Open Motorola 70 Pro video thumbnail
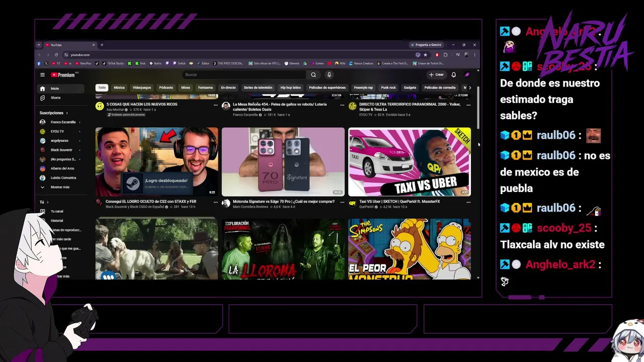 coord(283,161)
